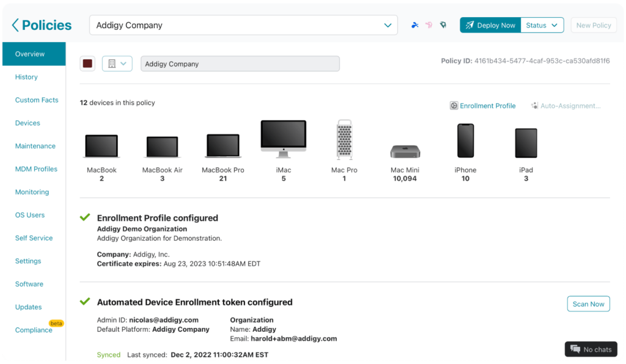
Task: Click the MacBook device icon
Action: [x=101, y=147]
